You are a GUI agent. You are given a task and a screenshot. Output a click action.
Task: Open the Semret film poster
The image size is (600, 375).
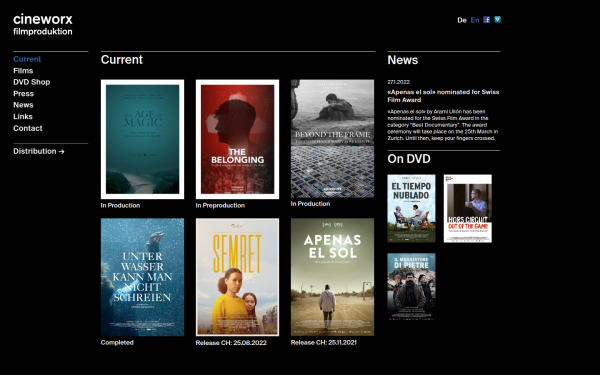click(x=237, y=277)
